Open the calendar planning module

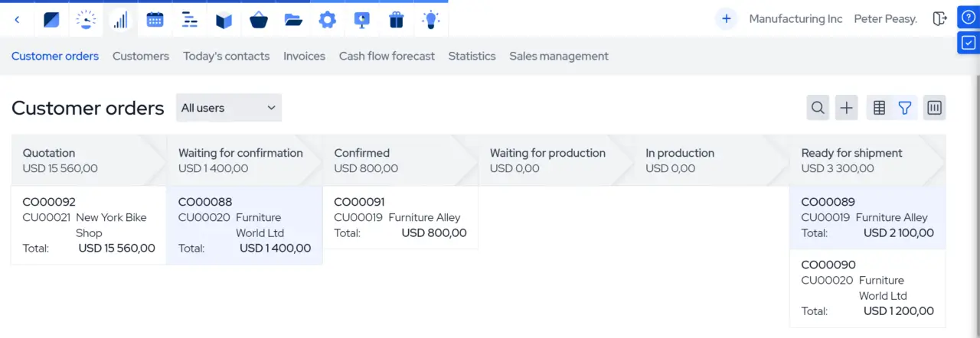click(155, 20)
